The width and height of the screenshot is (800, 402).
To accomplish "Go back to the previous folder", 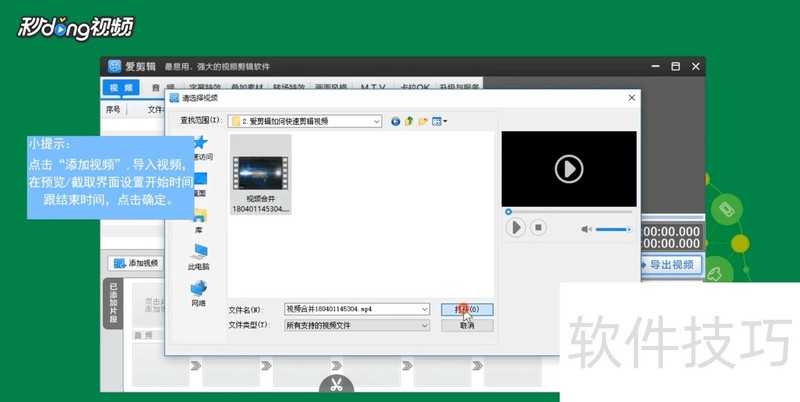I will pos(396,121).
